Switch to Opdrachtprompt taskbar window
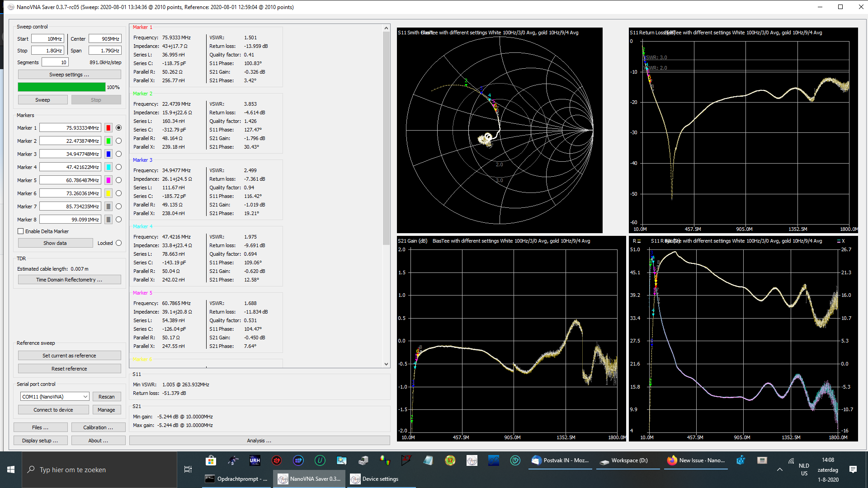The image size is (868, 488). [x=237, y=479]
